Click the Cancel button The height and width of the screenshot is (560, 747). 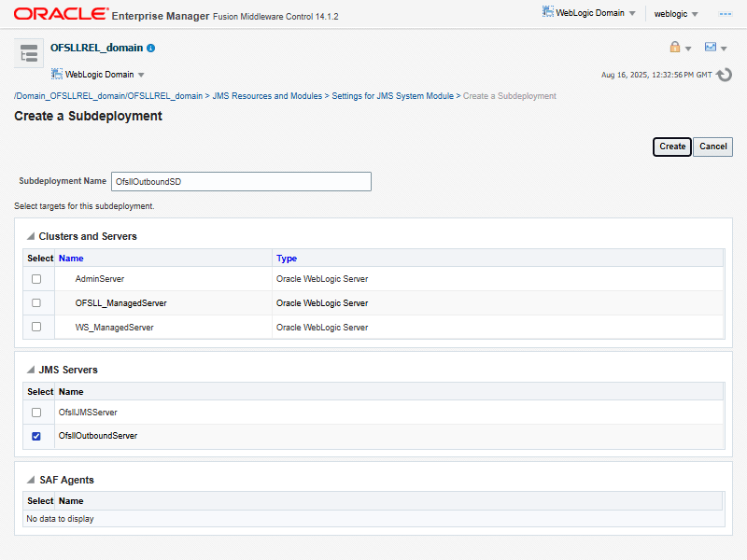712,147
